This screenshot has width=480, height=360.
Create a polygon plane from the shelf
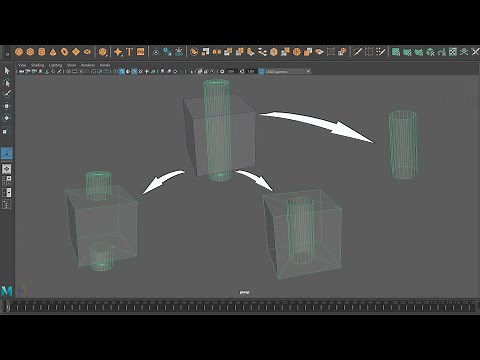(x=76, y=52)
